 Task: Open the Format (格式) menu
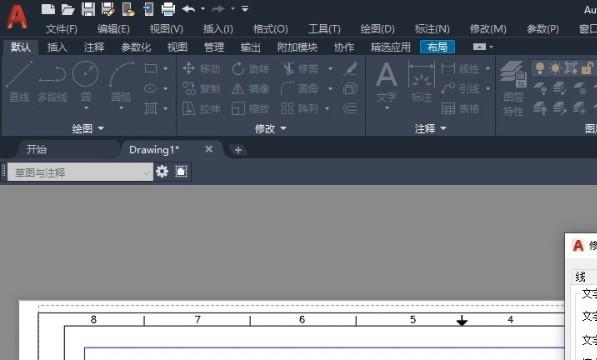pyautogui.click(x=271, y=29)
